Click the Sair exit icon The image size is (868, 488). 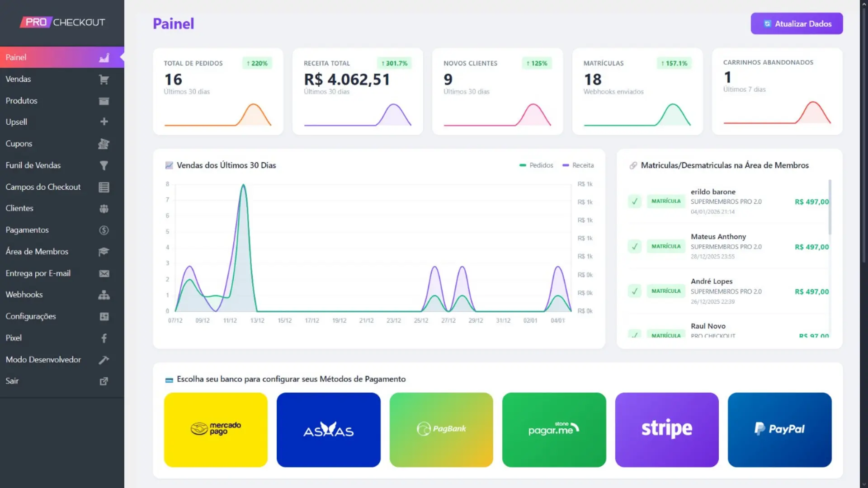104,381
